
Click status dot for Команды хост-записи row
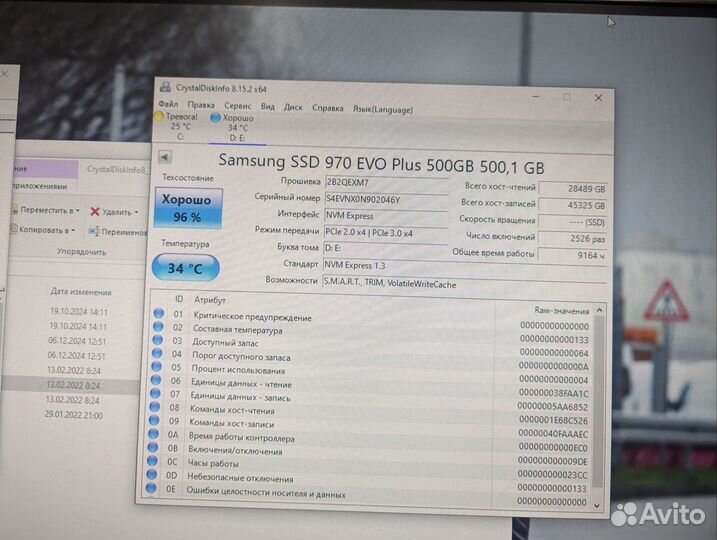coord(154,420)
